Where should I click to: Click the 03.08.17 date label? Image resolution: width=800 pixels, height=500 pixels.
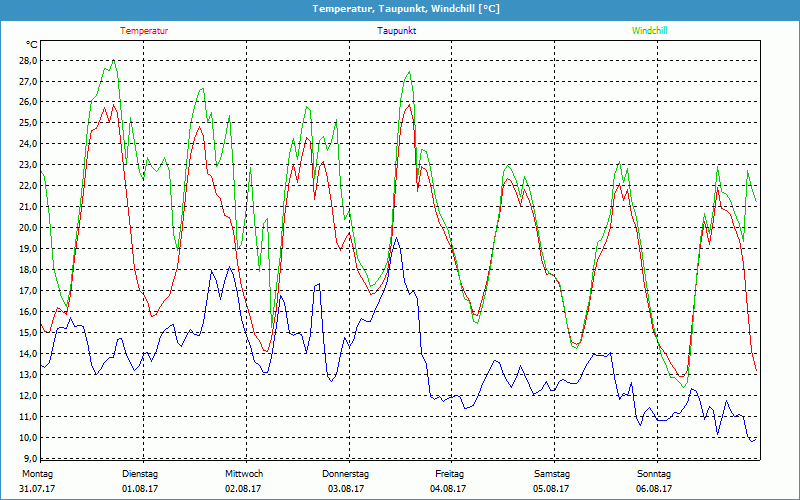pos(345,489)
